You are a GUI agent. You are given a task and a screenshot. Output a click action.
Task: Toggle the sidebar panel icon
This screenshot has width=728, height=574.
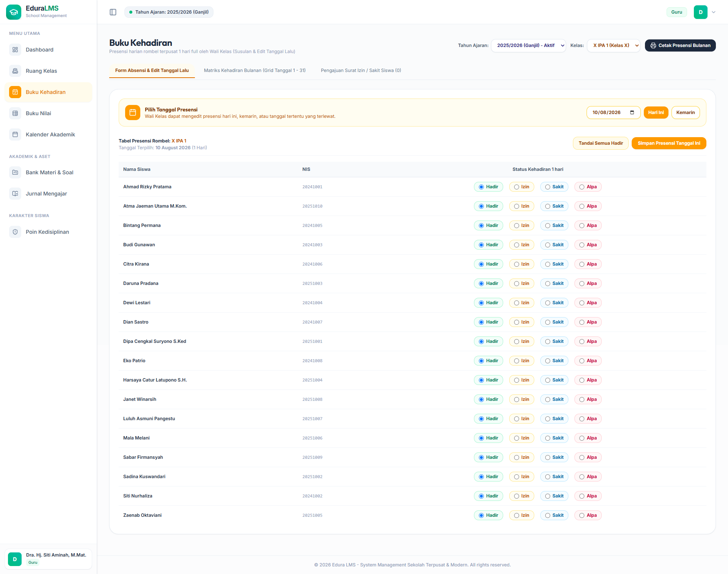113,12
